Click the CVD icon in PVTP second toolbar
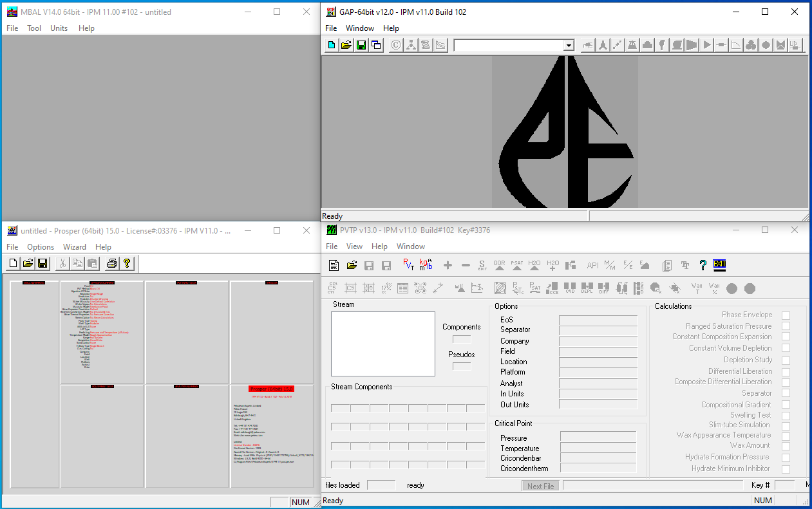The height and width of the screenshot is (509, 812). pyautogui.click(x=570, y=288)
